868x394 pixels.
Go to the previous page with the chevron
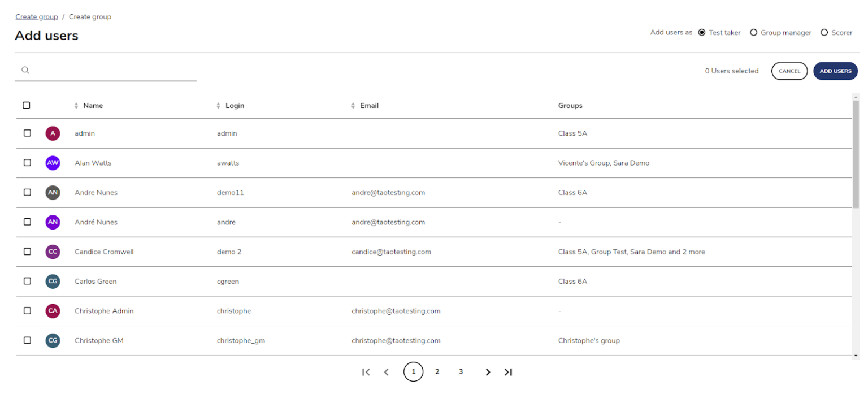[387, 371]
